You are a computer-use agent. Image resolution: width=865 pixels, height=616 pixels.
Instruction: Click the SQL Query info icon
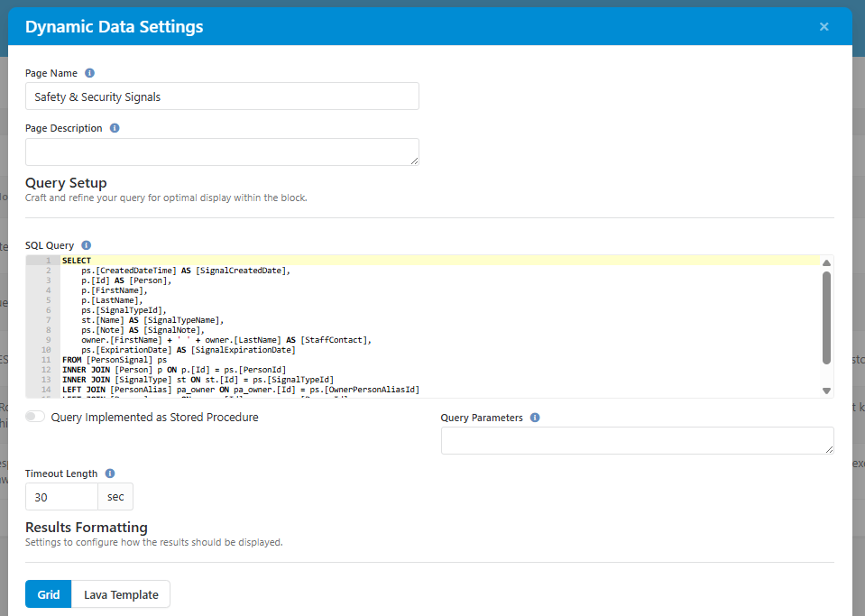86,244
